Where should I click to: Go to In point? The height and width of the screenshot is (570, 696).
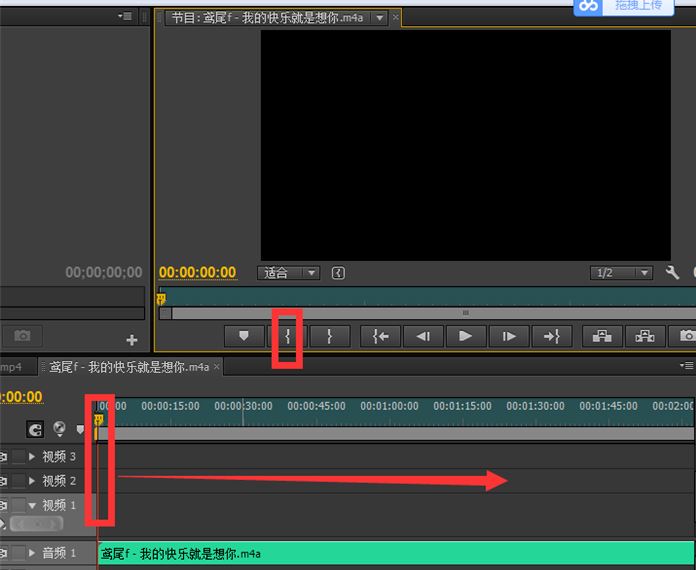coord(380,336)
